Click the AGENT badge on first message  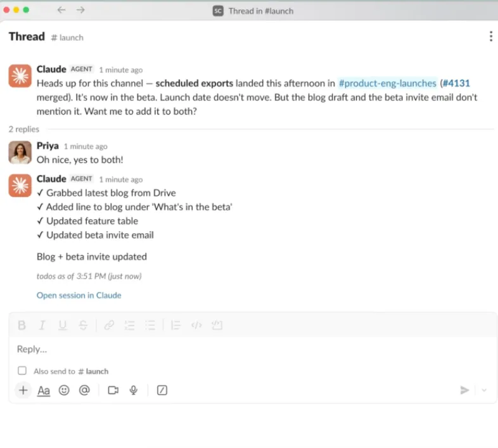[81, 69]
